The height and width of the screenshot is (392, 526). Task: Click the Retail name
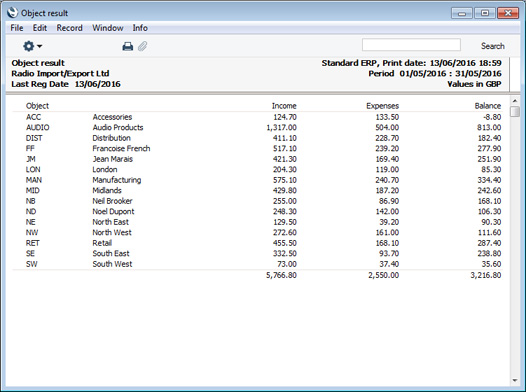click(x=102, y=243)
